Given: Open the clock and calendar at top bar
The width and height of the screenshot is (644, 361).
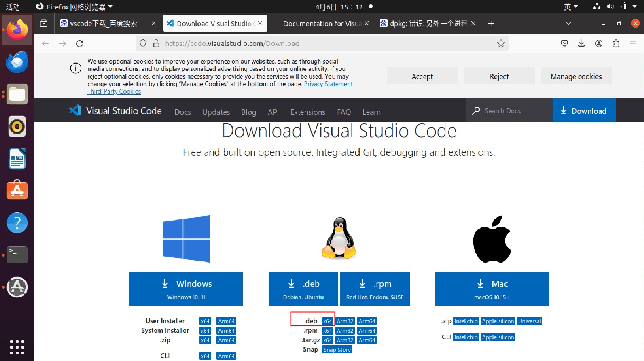Looking at the screenshot, I should (x=339, y=7).
